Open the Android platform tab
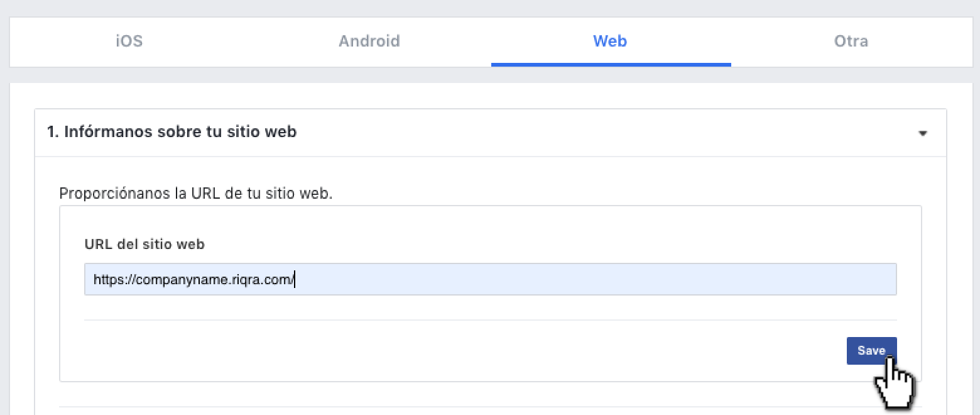The image size is (980, 415). click(369, 41)
